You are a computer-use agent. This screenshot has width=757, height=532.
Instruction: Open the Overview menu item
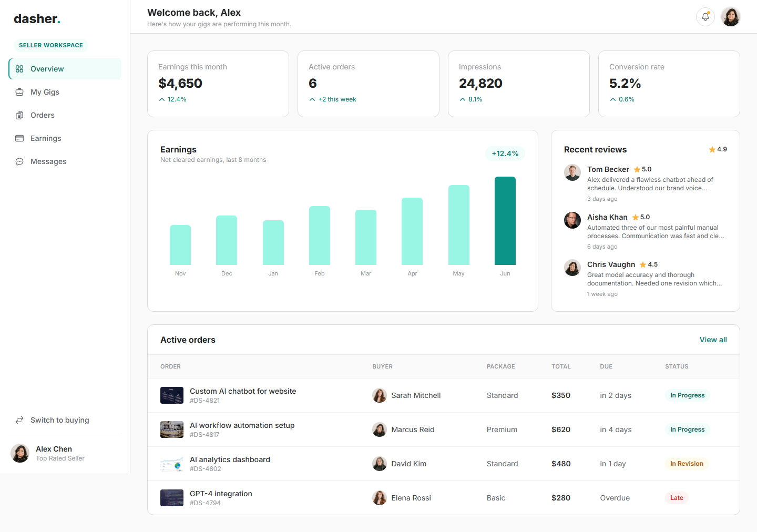coord(65,69)
